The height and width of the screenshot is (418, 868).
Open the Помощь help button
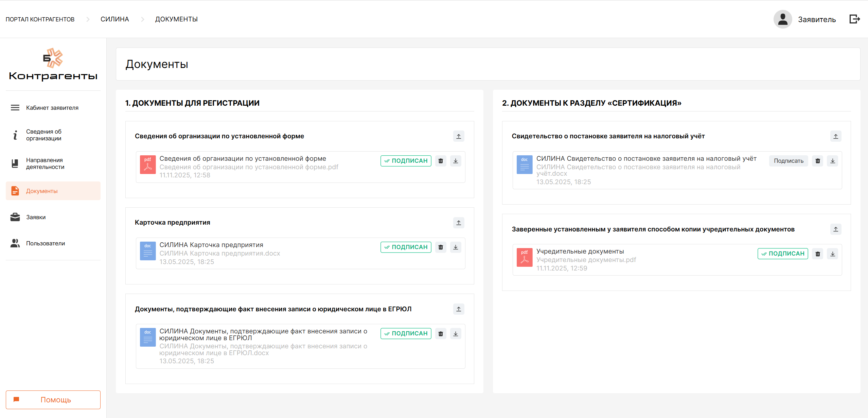pos(53,400)
